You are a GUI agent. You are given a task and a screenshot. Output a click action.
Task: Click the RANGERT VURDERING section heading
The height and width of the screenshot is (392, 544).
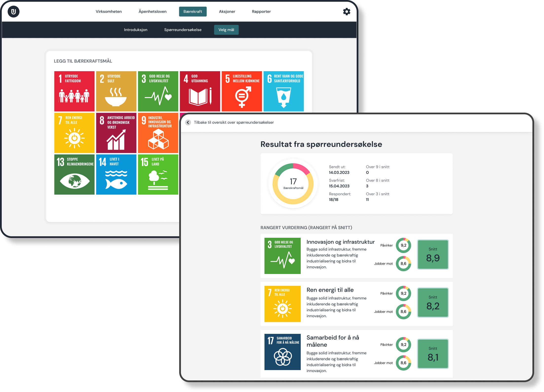pos(306,228)
